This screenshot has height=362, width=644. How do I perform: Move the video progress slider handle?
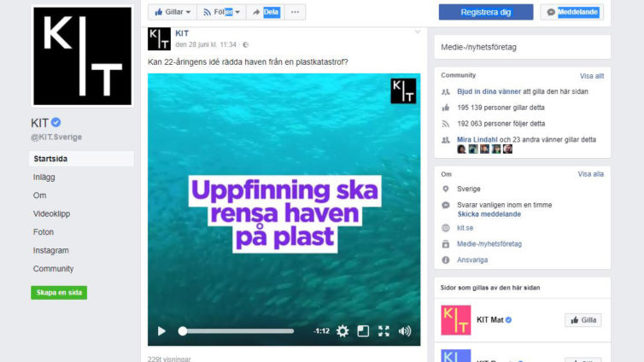click(183, 330)
